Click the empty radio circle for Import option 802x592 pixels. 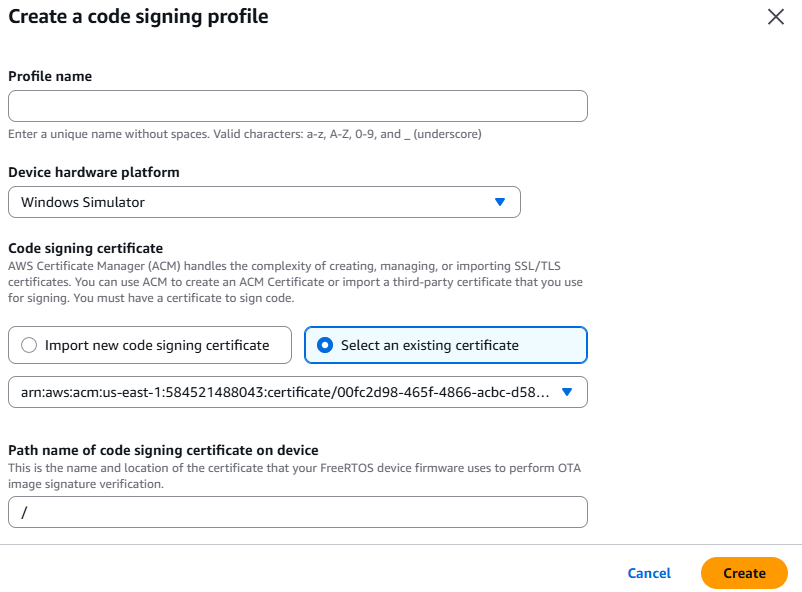tap(29, 345)
